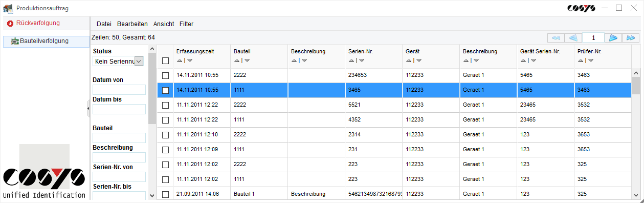Check the row with Serien-Nr. 2314

point(165,135)
